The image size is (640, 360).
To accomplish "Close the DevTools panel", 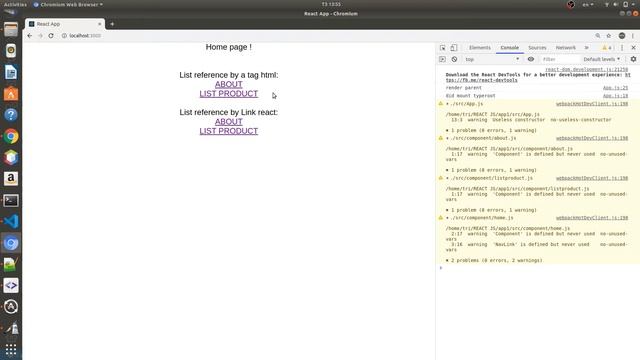I will click(x=633, y=48).
